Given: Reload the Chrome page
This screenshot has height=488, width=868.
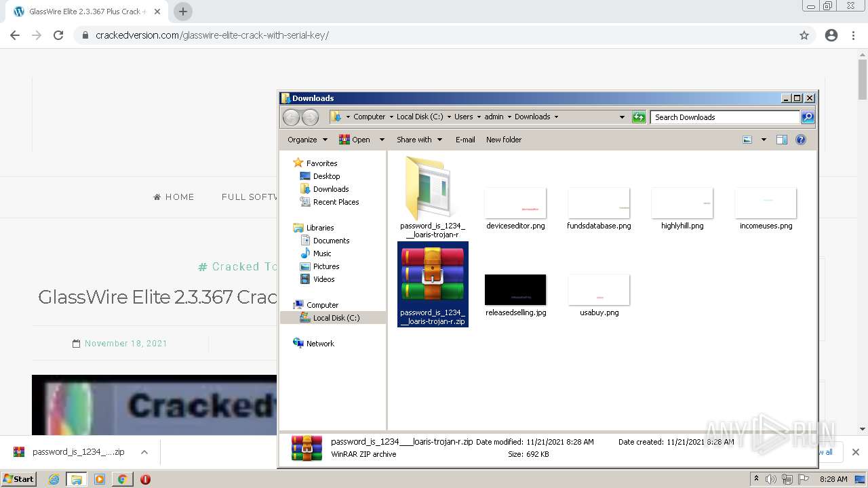Looking at the screenshot, I should (58, 35).
